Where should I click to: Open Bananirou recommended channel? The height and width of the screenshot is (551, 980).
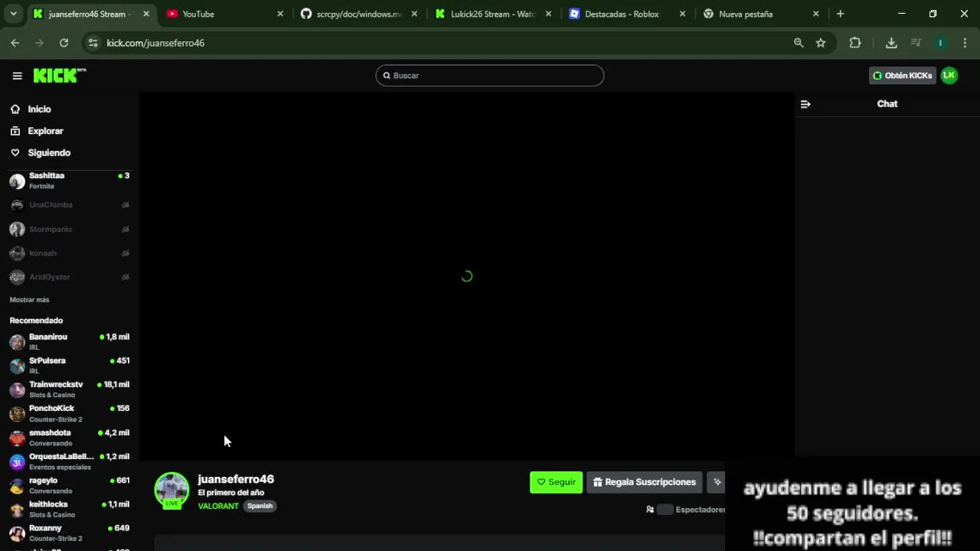point(69,341)
